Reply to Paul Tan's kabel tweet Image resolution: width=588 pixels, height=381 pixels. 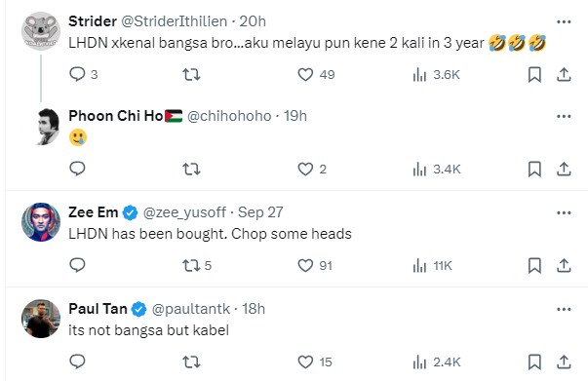click(78, 362)
